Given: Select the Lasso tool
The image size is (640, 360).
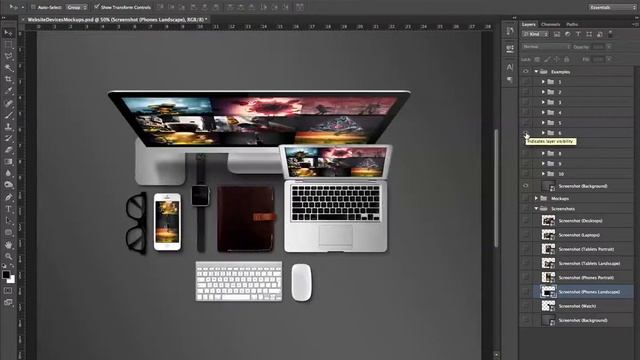Looking at the screenshot, I should tap(8, 56).
